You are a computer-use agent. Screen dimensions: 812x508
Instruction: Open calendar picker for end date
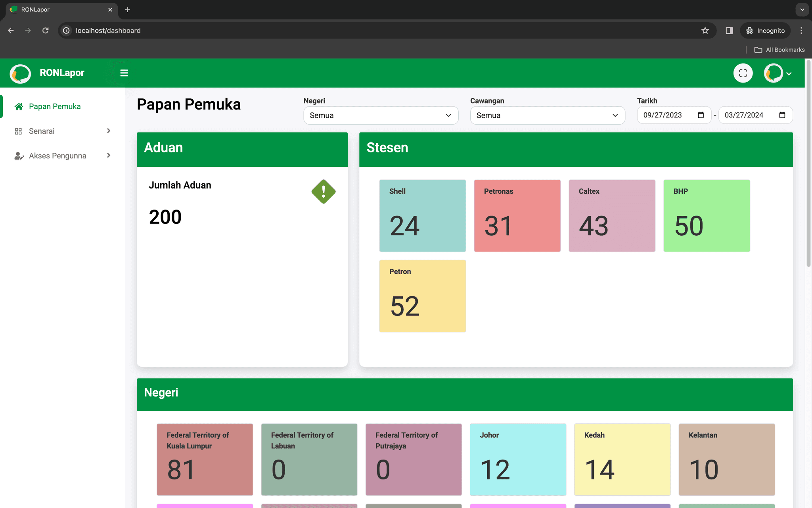tap(782, 115)
